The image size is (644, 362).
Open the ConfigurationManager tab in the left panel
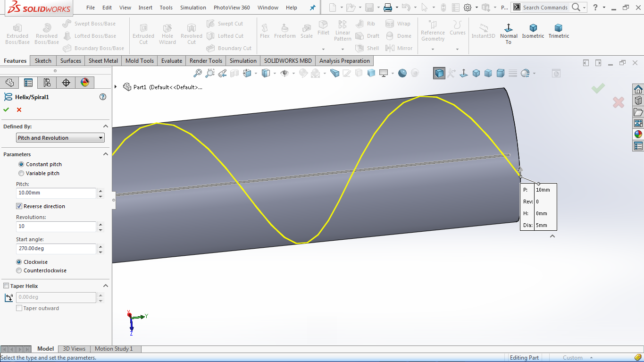(47, 82)
